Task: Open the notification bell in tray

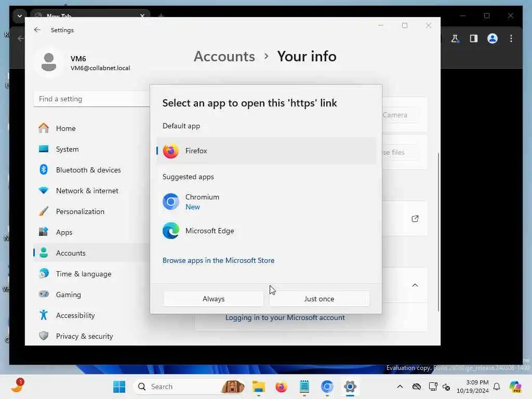Action: click(x=497, y=387)
